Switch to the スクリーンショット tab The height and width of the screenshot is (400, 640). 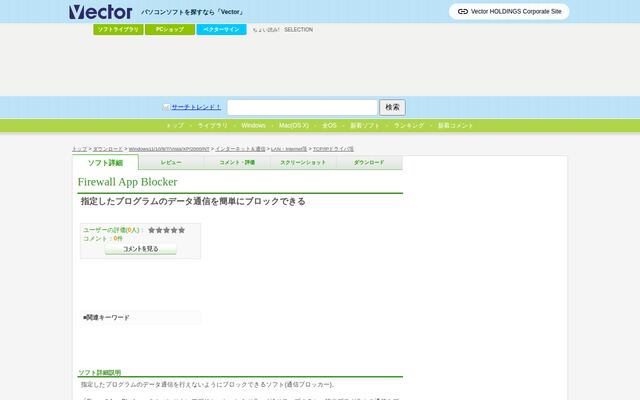point(303,162)
